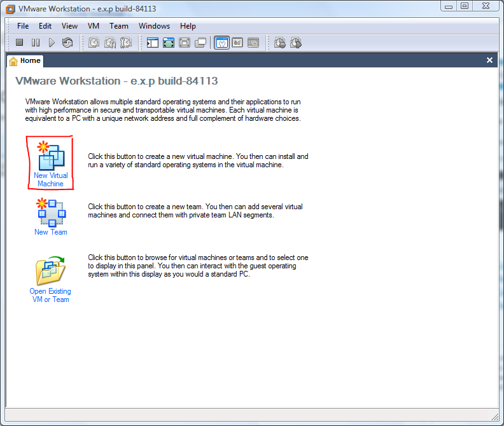Open the Team menu
Viewport: 504px width, 426px height.
pyautogui.click(x=119, y=26)
